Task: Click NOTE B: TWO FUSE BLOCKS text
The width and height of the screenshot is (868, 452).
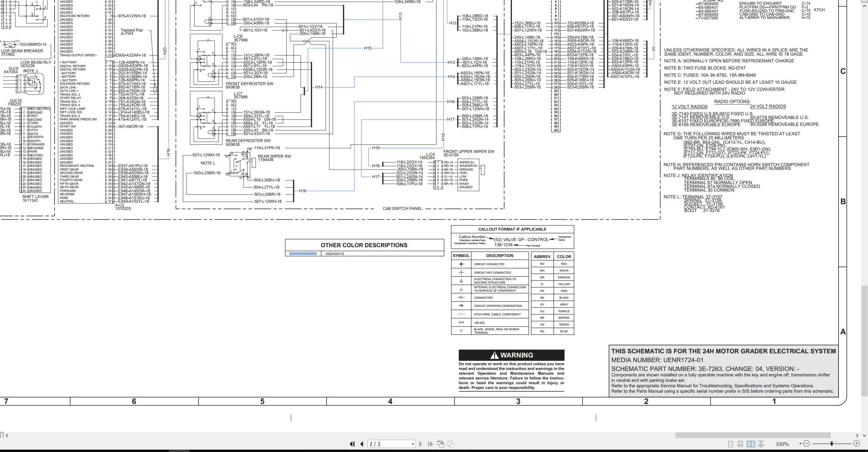Action: coord(705,68)
